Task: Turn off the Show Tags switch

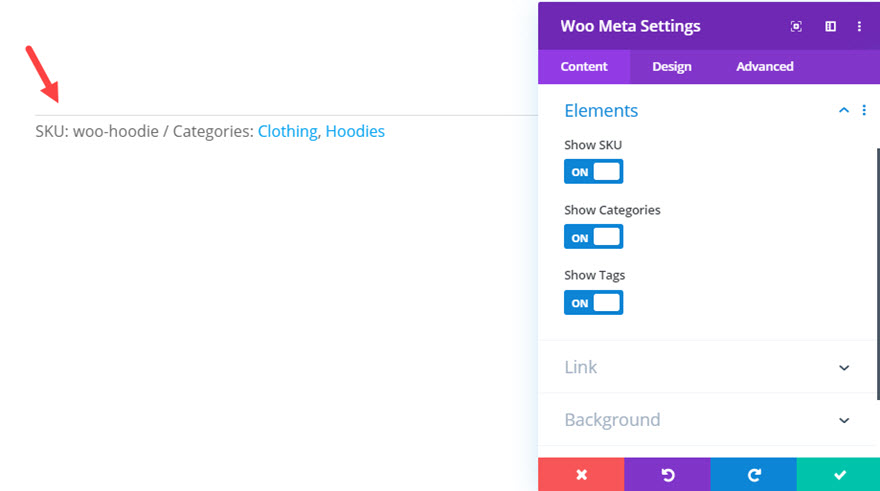Action: pos(593,302)
